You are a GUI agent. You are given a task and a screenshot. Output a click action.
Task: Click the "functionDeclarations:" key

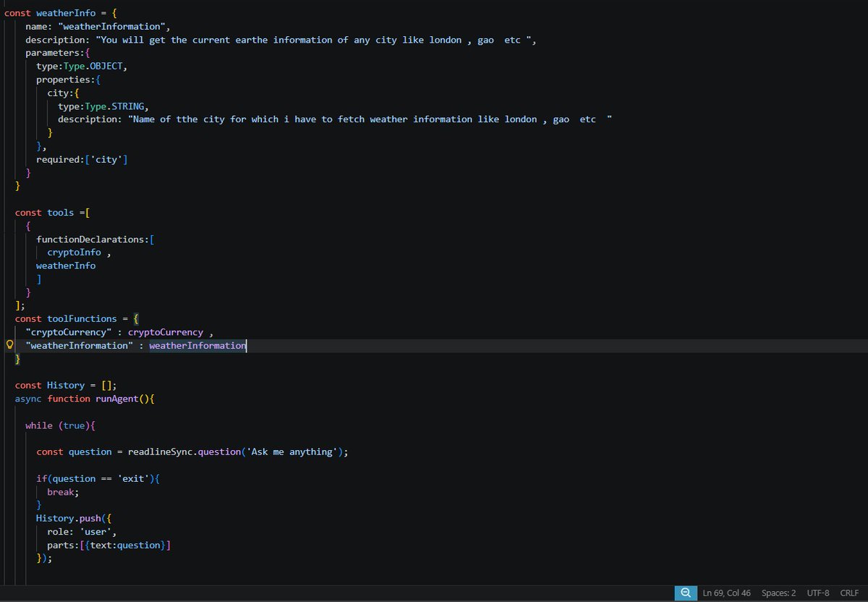[x=93, y=239]
